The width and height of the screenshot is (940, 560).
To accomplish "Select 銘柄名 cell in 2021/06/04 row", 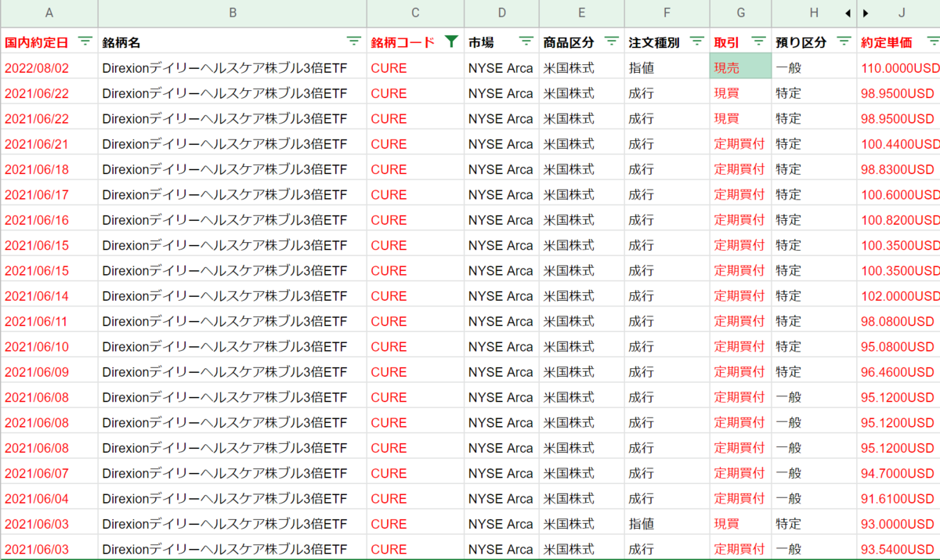I will coord(233,498).
